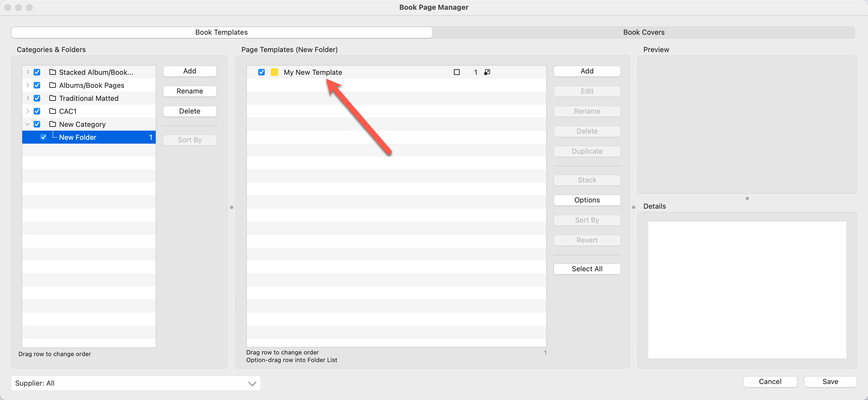Select the Book Templates tab
Image resolution: width=868 pixels, height=400 pixels.
pos(221,32)
